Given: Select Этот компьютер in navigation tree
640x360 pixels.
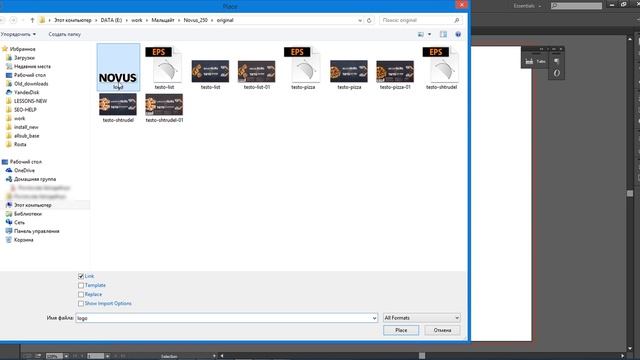Looking at the screenshot, I should tap(32, 205).
